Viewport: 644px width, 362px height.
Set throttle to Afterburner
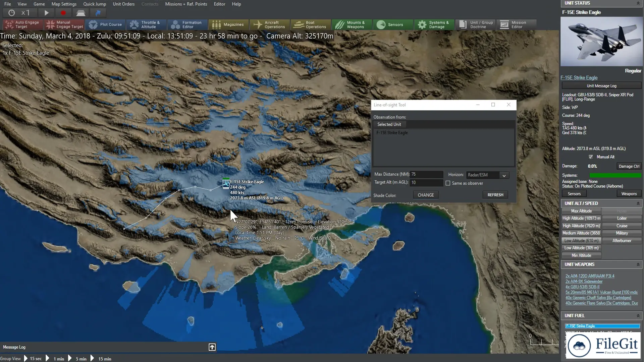tap(622, 241)
